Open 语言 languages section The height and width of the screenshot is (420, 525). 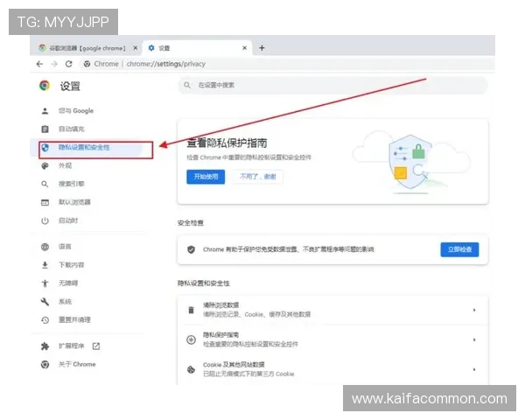pyautogui.click(x=65, y=247)
